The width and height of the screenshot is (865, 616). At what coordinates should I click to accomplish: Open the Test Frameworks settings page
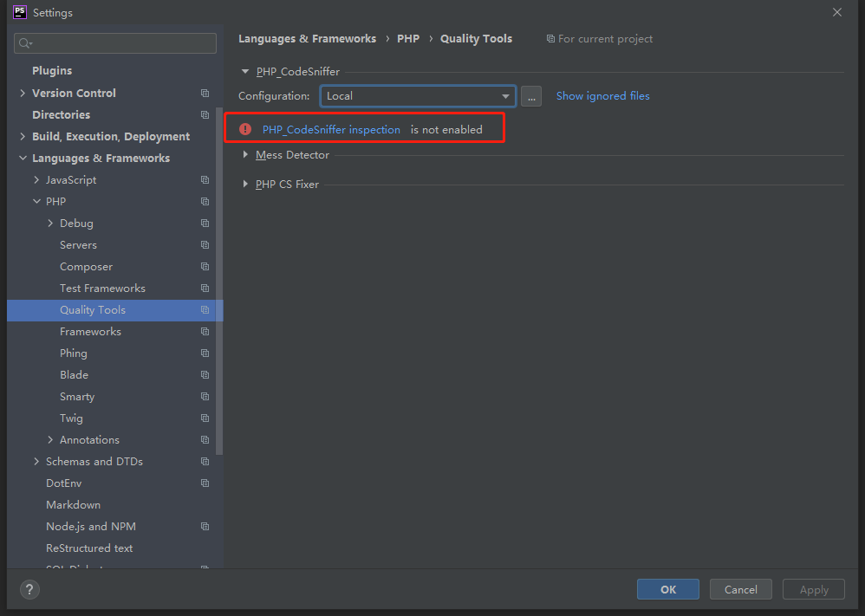click(x=102, y=289)
